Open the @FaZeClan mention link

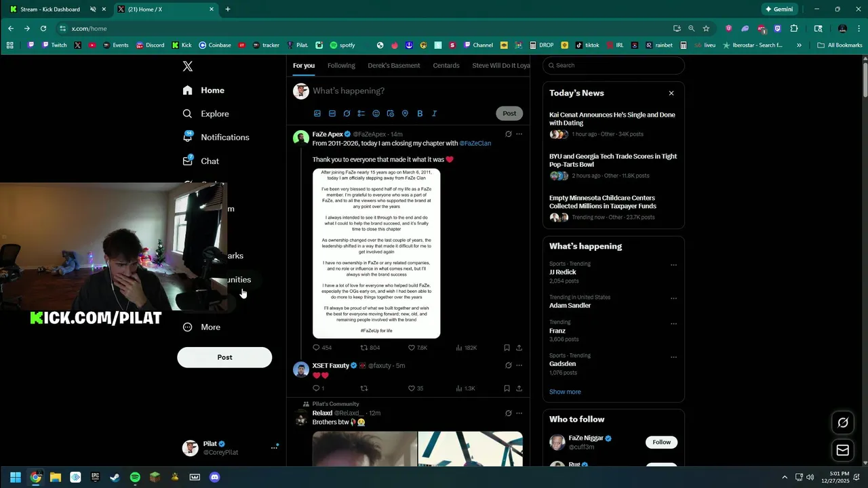pos(475,143)
